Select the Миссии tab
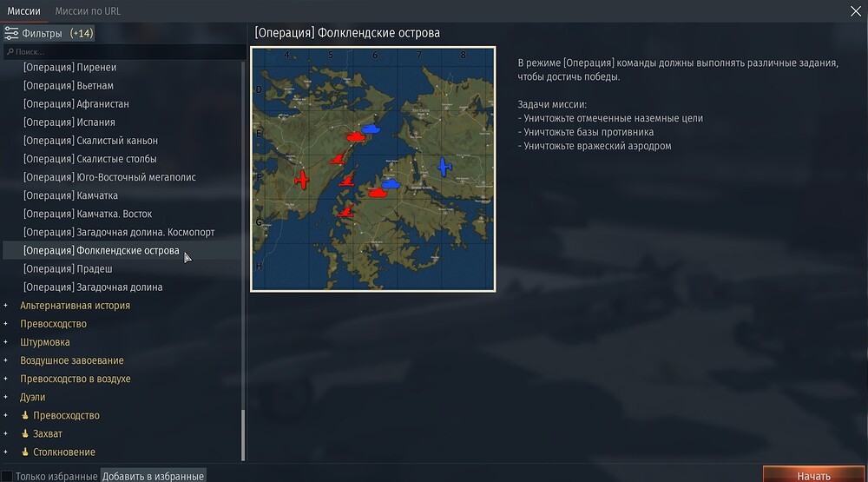This screenshot has height=482, width=868. [x=24, y=11]
